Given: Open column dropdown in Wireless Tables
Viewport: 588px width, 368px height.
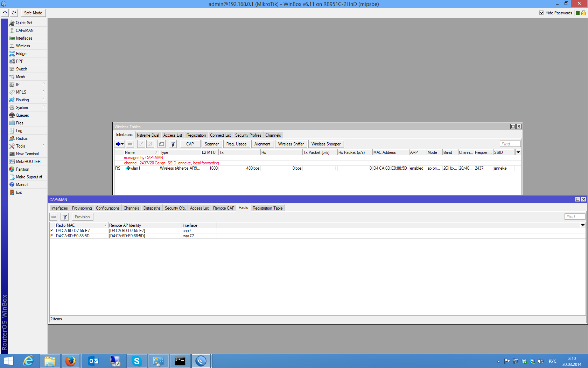Looking at the screenshot, I should pyautogui.click(x=518, y=152).
